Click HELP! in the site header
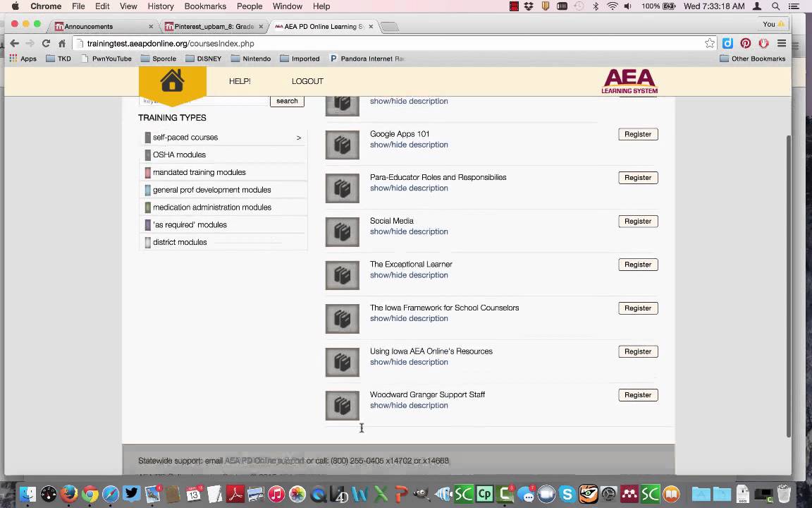Screen dimensions: 812x508 [240, 81]
